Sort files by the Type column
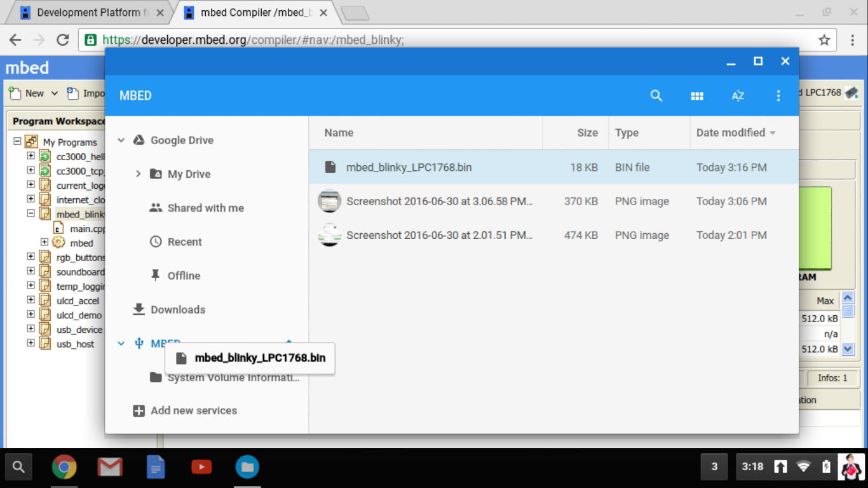Viewport: 868px width, 488px height. click(x=627, y=133)
